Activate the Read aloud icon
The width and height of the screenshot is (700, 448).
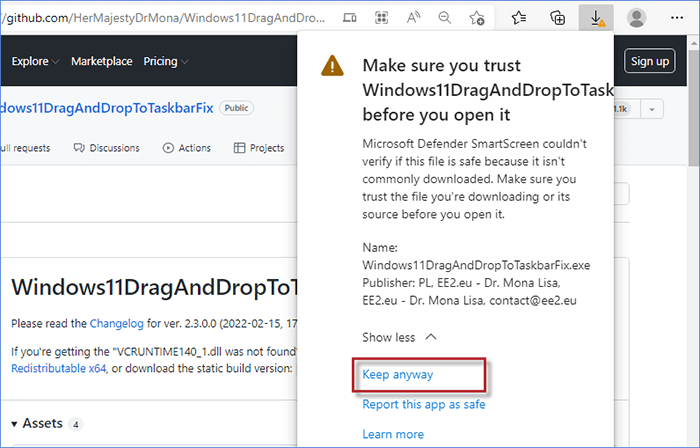click(x=413, y=18)
